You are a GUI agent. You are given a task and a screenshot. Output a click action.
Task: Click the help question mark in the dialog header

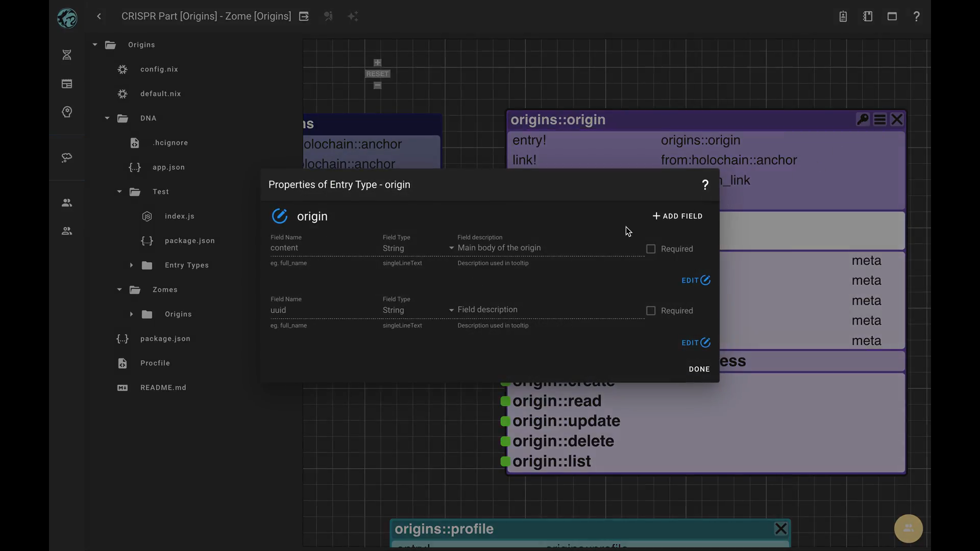click(x=705, y=185)
